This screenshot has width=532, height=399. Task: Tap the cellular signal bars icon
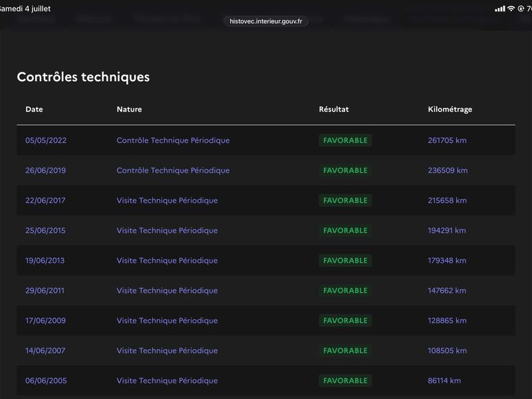[500, 9]
